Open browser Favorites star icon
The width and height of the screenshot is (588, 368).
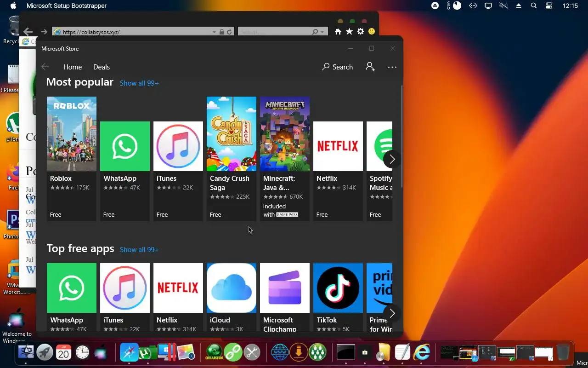(x=349, y=32)
